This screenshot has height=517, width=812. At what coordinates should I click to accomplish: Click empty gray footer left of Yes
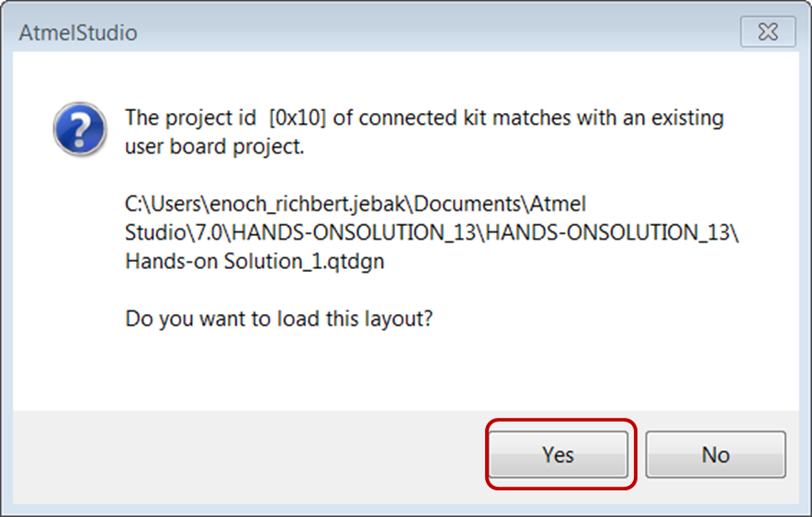248,455
